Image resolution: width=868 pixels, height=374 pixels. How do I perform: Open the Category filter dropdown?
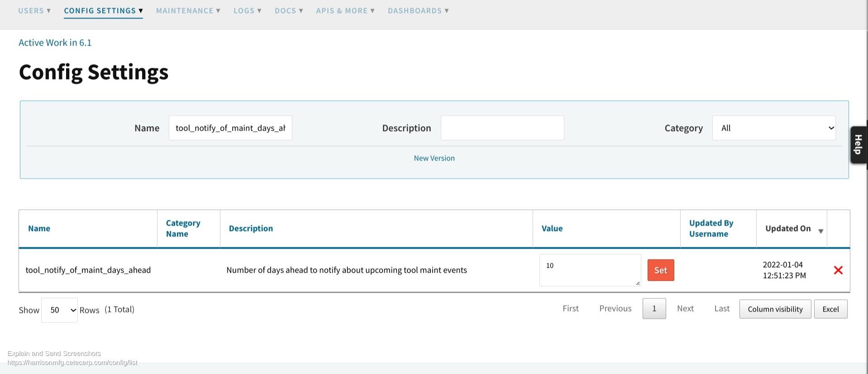point(773,128)
